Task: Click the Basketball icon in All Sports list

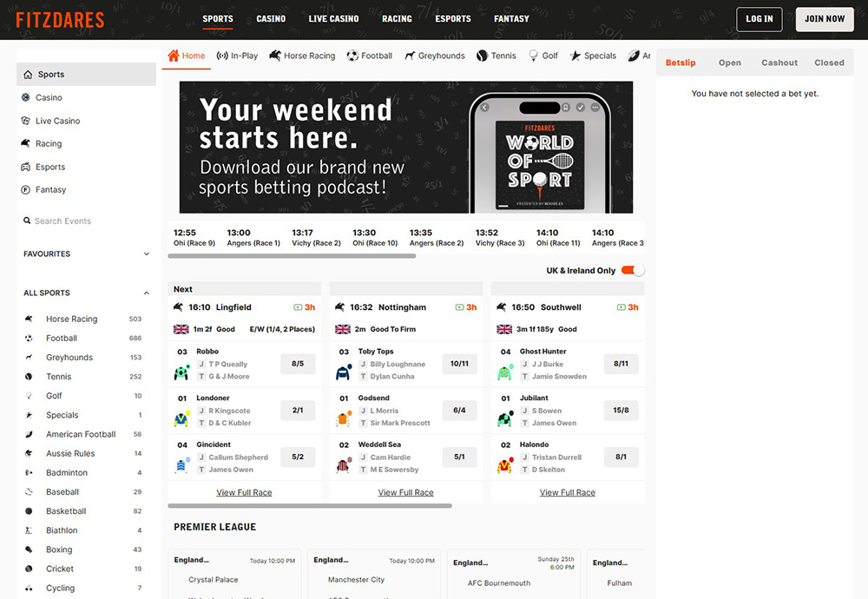Action: (x=29, y=511)
